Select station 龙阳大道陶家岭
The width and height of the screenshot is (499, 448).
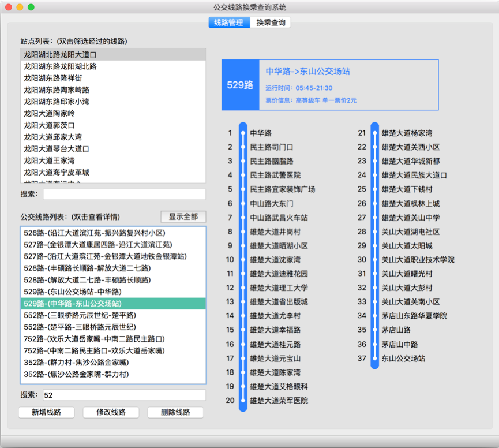click(x=113, y=113)
